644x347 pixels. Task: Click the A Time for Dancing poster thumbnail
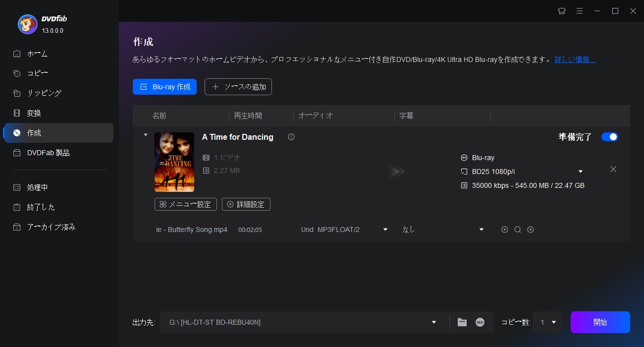174,162
